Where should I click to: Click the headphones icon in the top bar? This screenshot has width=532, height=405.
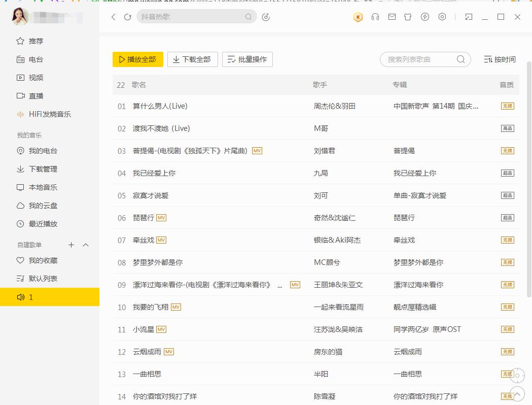pos(375,17)
